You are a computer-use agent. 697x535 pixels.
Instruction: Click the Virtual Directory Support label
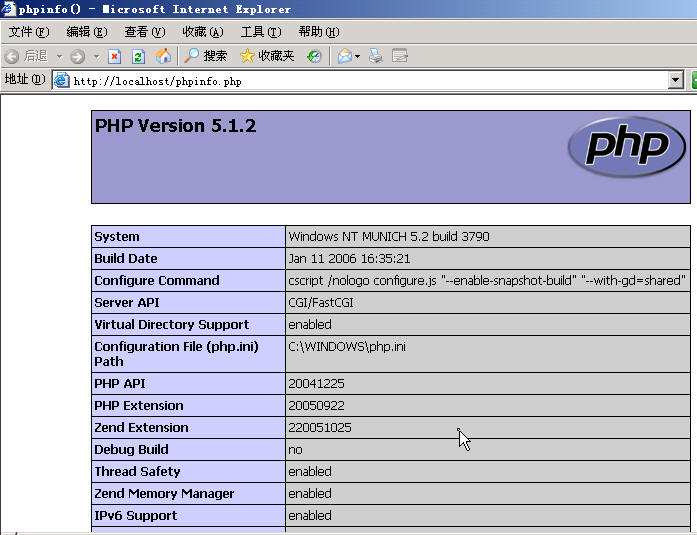(172, 324)
